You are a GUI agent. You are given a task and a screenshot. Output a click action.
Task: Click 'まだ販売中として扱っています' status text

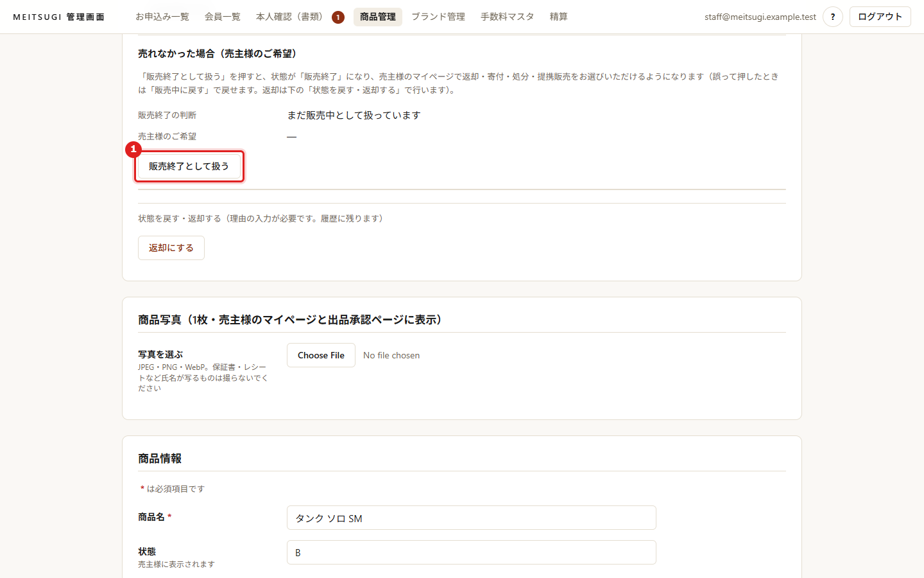(x=354, y=115)
